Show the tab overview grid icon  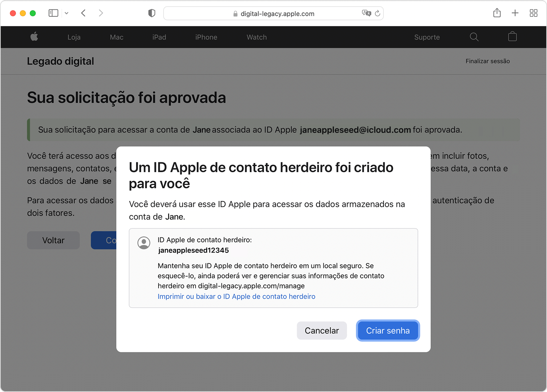(534, 13)
